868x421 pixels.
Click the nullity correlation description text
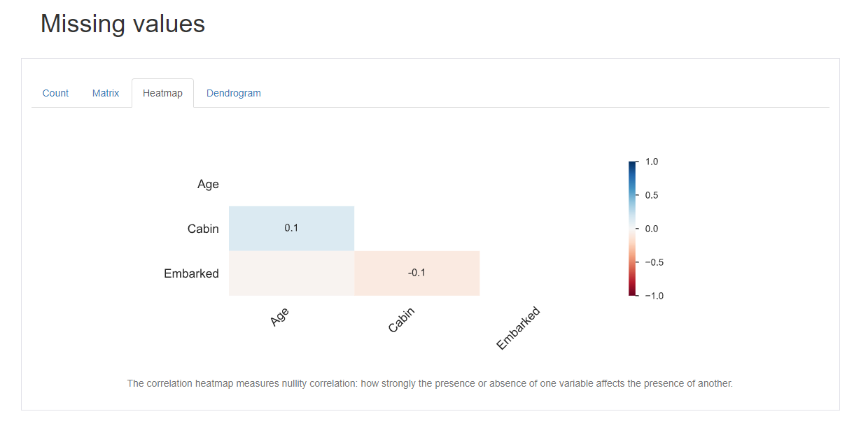(430, 384)
